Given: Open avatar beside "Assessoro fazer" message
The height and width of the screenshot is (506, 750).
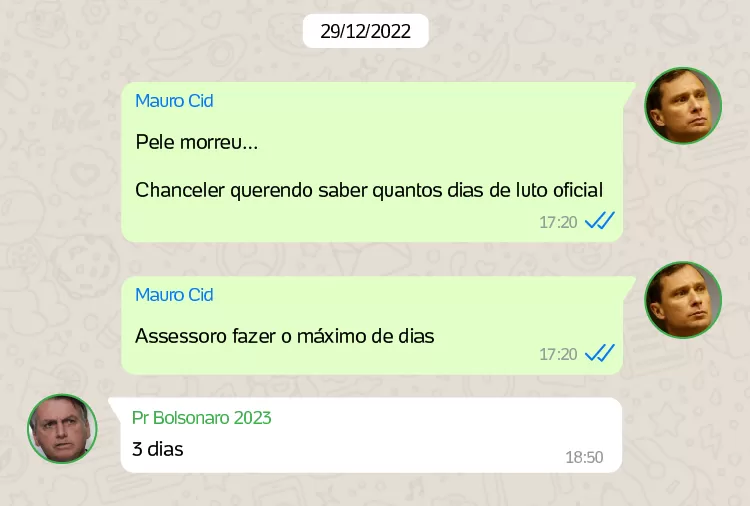Looking at the screenshot, I should pyautogui.click(x=683, y=300).
